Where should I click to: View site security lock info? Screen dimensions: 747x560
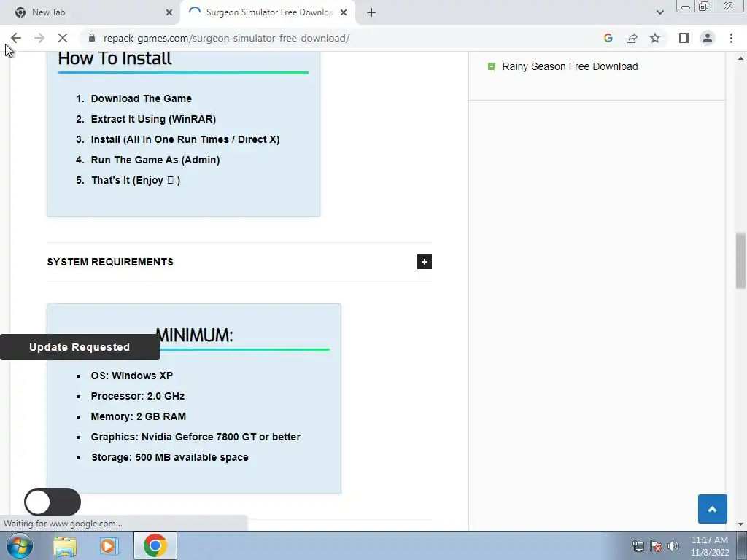coord(93,38)
